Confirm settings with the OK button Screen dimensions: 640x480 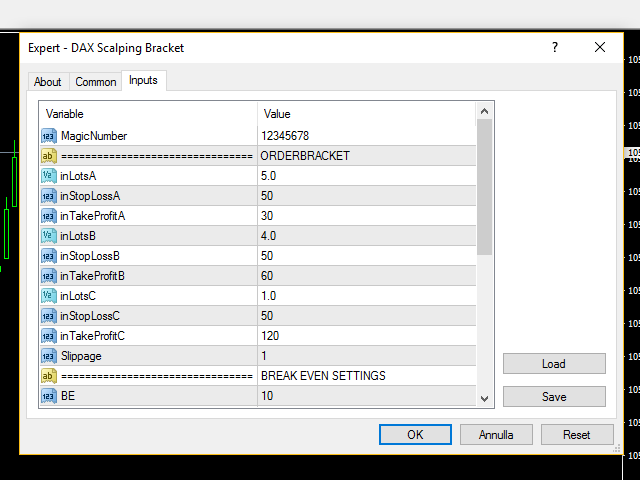tap(415, 435)
